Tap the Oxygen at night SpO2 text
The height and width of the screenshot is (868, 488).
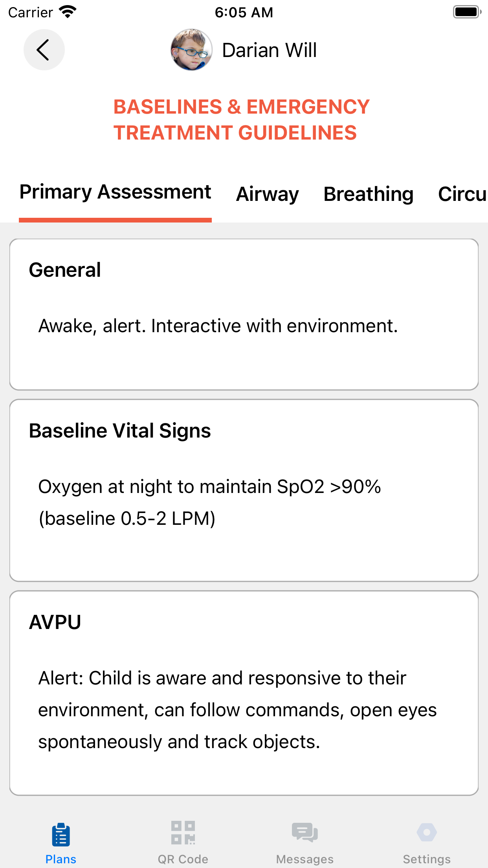[x=210, y=502]
